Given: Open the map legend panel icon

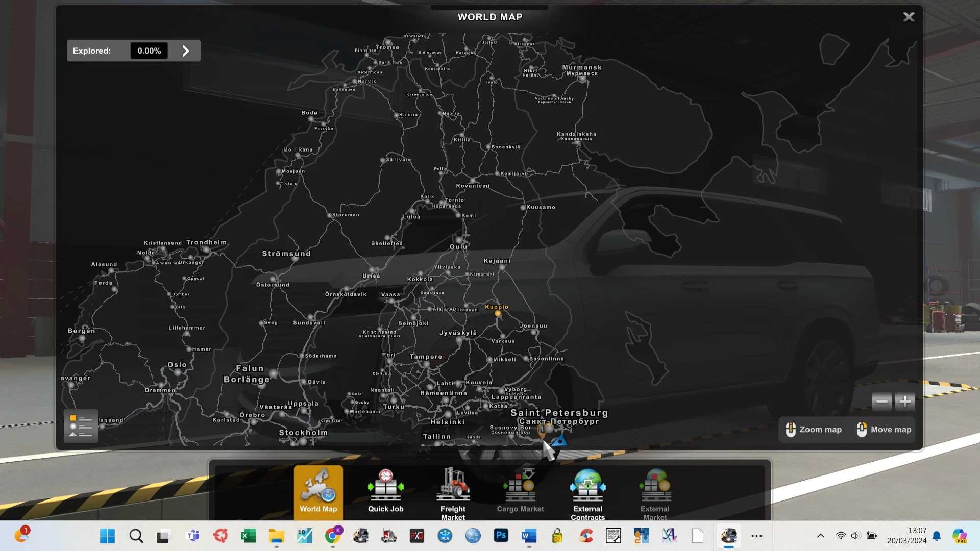Looking at the screenshot, I should click(81, 426).
